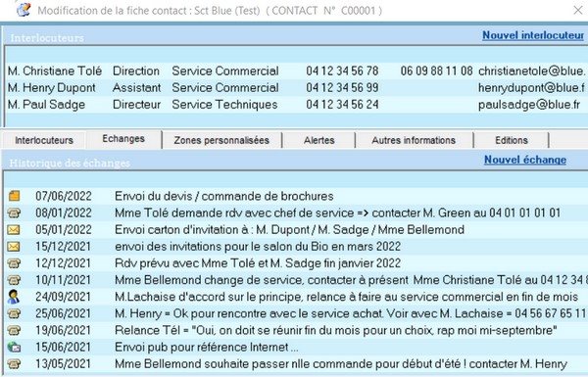This screenshot has width=588, height=377.
Task: Select the Echanges tab
Action: click(x=123, y=139)
